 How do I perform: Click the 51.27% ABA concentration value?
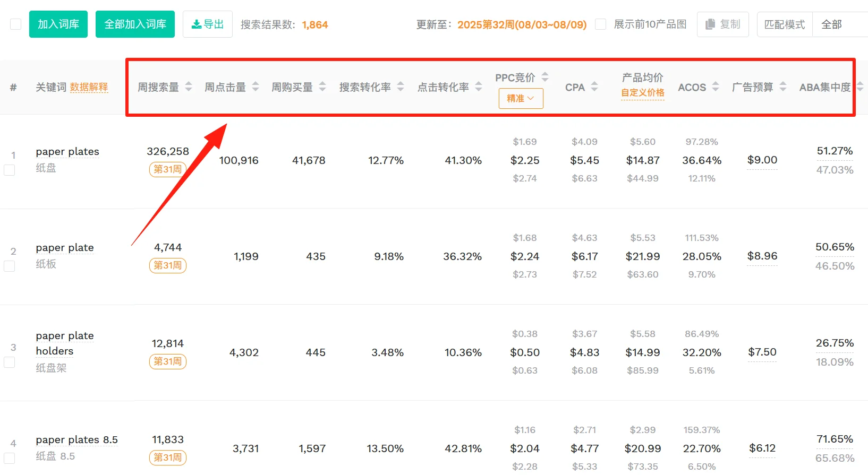(x=835, y=151)
